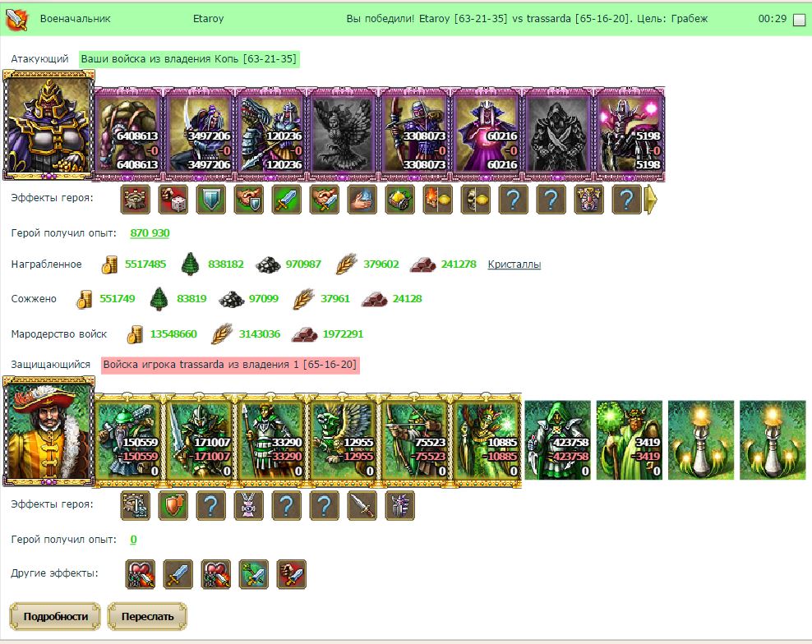Tick the checkbox next to 00:29 time

[800, 20]
